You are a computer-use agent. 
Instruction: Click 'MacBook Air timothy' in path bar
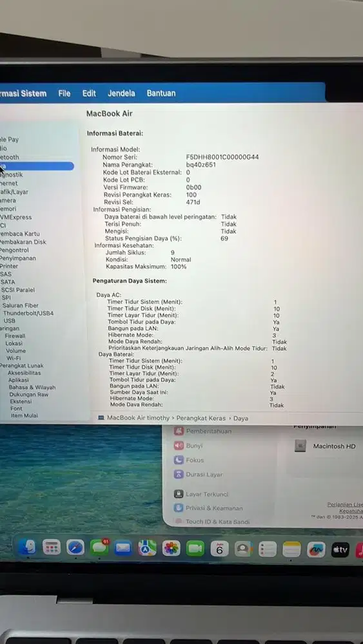click(138, 418)
